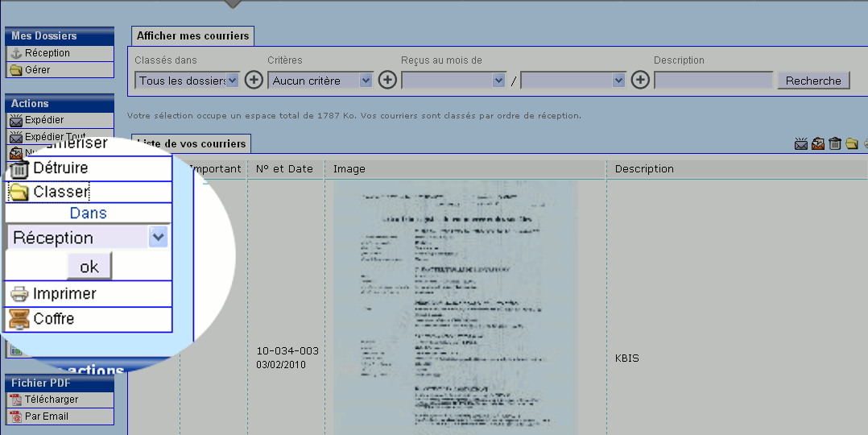
Task: Click the envelope icon in the list toolbar
Action: (800, 144)
